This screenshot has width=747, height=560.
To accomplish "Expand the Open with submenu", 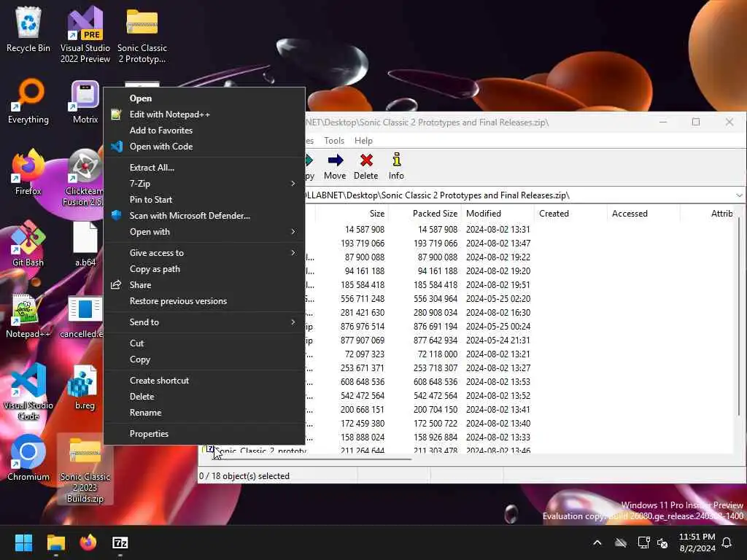I will point(204,232).
